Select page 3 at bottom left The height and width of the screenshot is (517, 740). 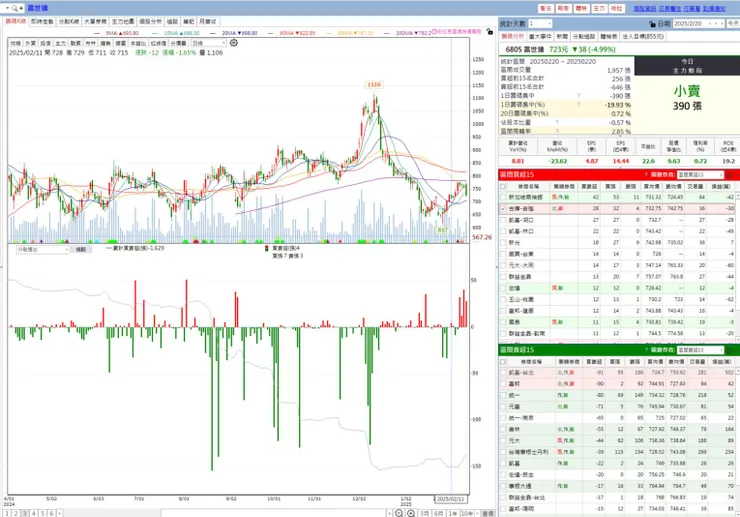coord(25,513)
